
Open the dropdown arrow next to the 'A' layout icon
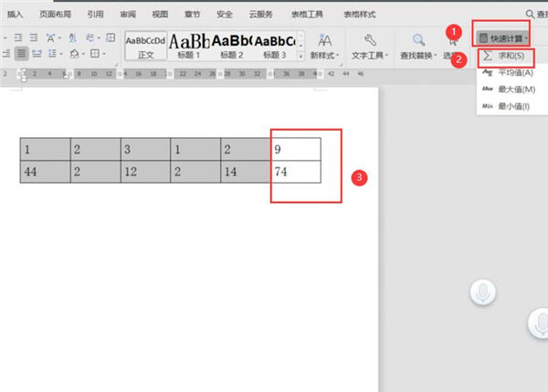click(x=59, y=38)
